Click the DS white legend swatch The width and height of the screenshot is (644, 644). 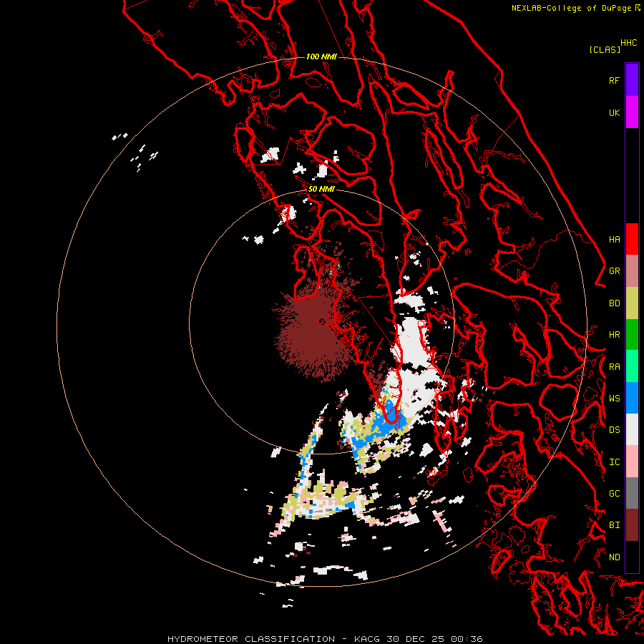pos(632,429)
